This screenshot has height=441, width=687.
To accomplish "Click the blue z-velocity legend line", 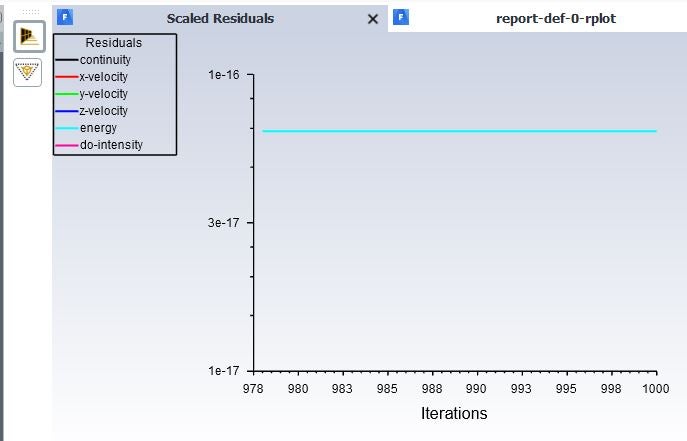I will click(67, 111).
